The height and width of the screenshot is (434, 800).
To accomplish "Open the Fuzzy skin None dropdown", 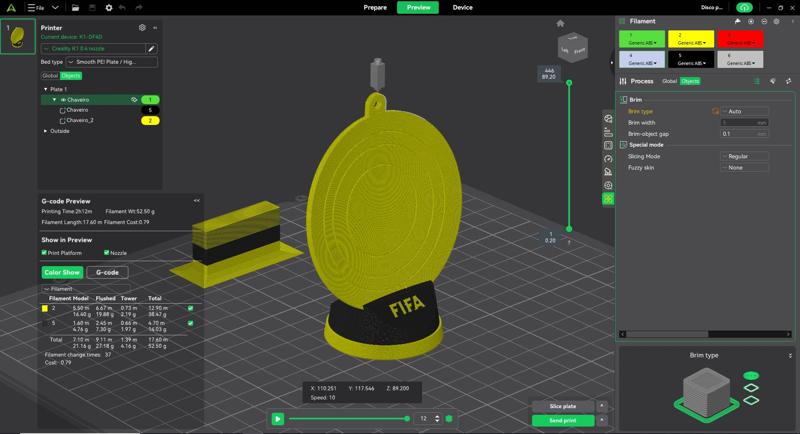I will pyautogui.click(x=744, y=167).
